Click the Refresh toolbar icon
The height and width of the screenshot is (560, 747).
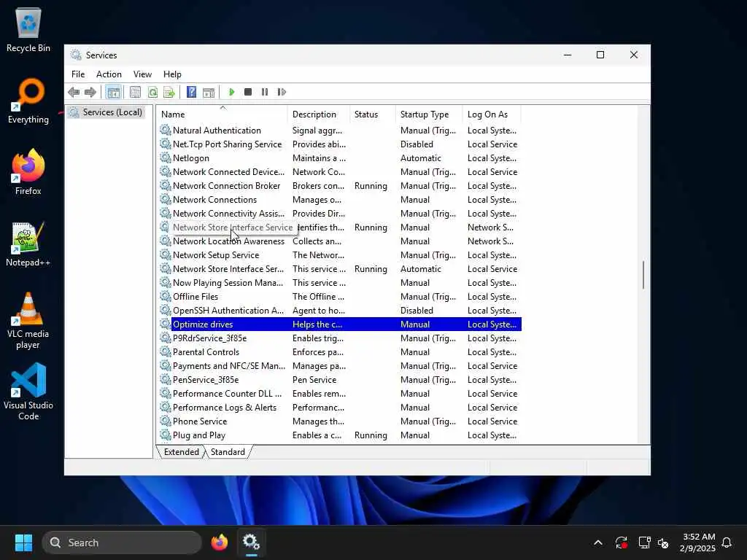click(x=152, y=92)
